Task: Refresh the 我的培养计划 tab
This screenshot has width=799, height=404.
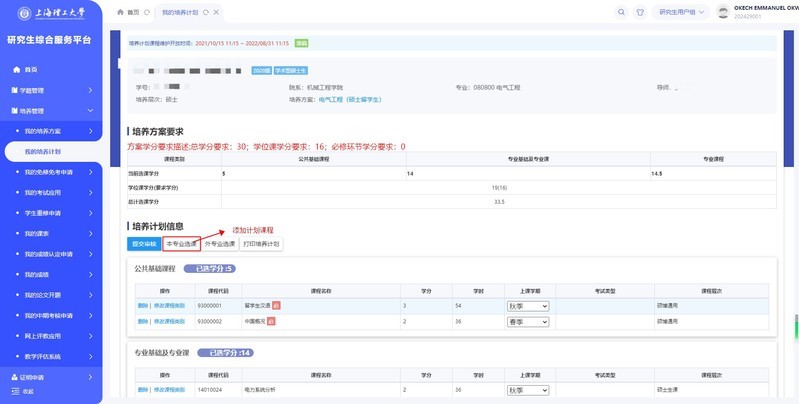Action: (204, 11)
